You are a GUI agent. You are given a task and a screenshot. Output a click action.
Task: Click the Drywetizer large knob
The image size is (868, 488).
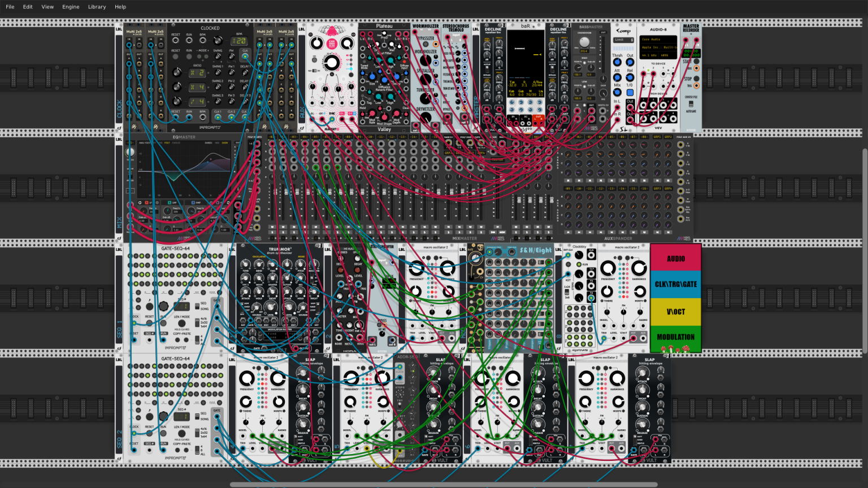[426, 117]
